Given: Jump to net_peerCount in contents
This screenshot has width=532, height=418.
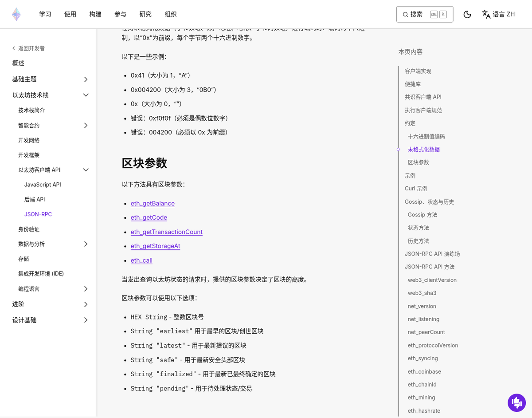Looking at the screenshot, I should point(426,332).
